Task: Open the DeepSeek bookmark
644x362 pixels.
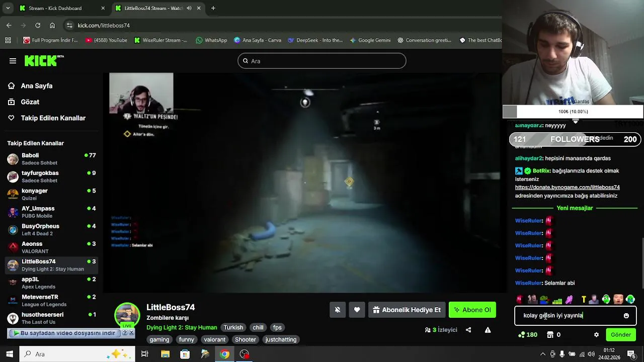Action: pos(315,40)
